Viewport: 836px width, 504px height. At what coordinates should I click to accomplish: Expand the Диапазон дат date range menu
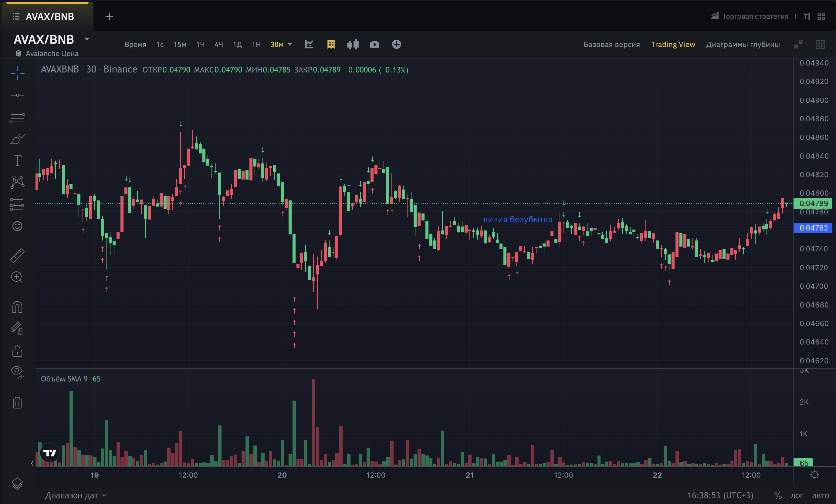(x=76, y=496)
